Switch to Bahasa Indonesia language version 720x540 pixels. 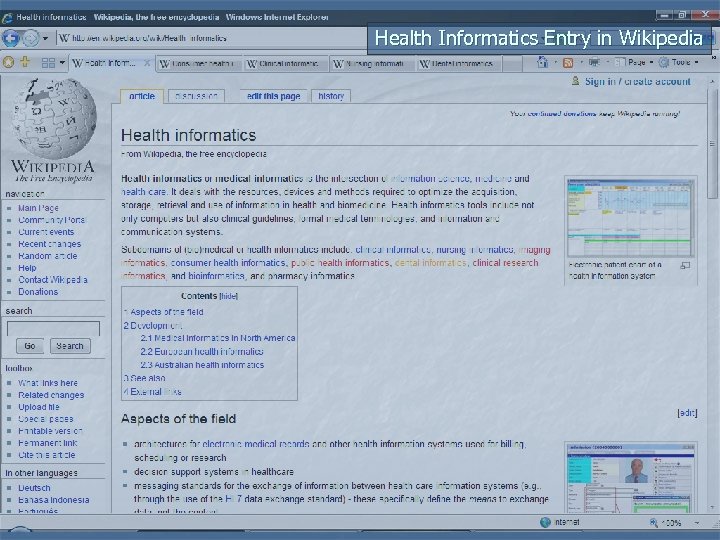(x=54, y=500)
